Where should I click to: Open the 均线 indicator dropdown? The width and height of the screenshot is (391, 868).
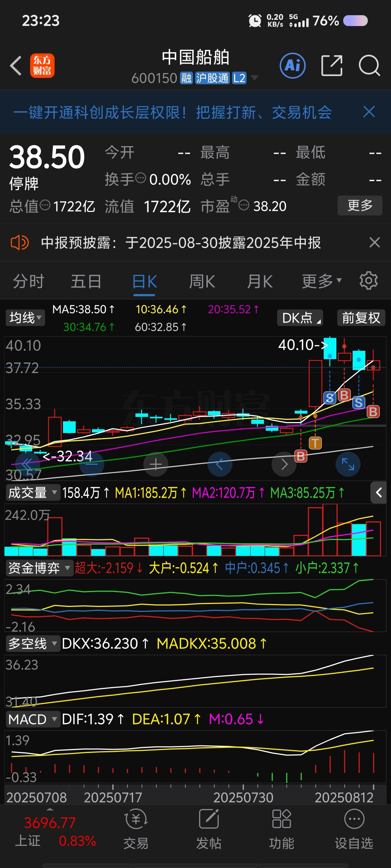(x=25, y=318)
